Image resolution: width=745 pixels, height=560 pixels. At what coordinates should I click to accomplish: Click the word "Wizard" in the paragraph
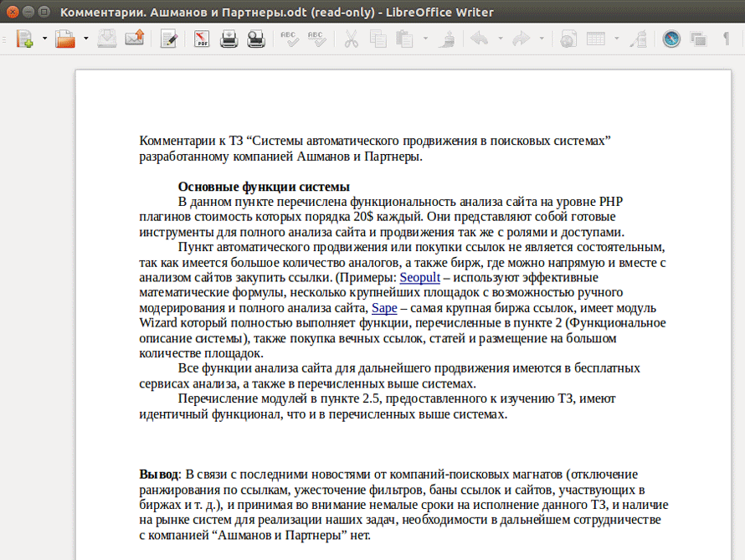[158, 323]
